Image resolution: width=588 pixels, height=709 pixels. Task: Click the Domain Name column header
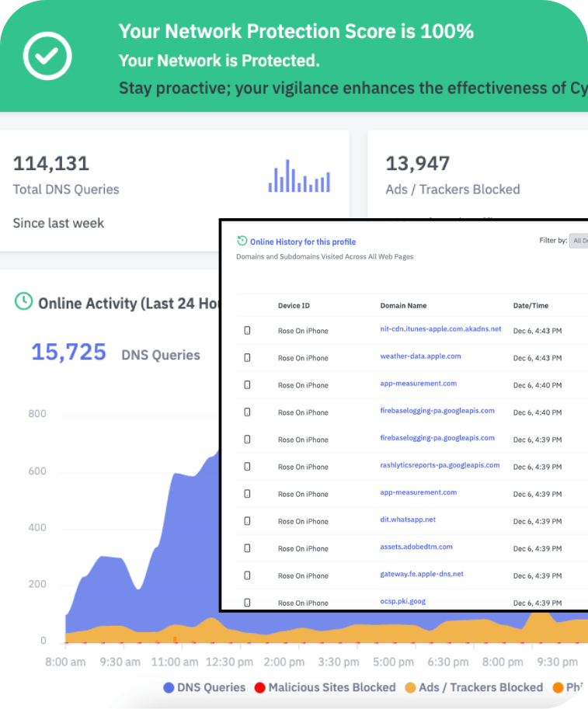click(403, 306)
